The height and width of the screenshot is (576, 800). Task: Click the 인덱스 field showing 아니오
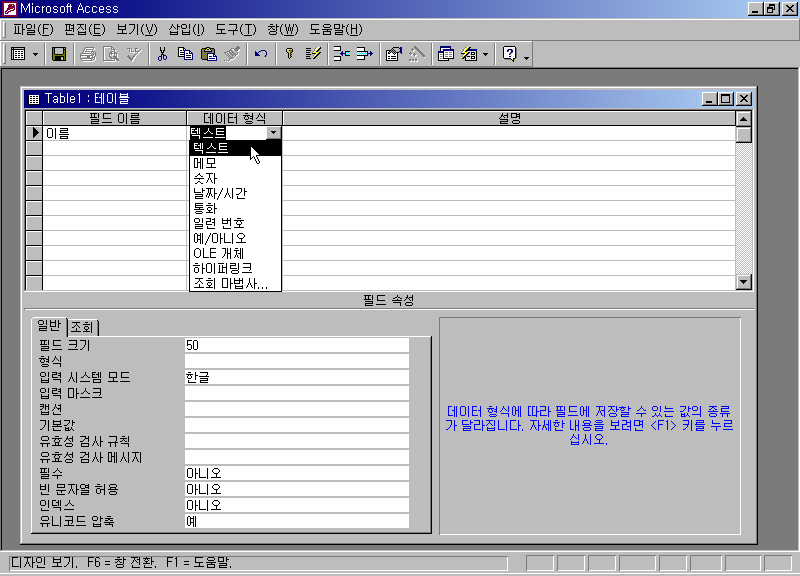296,505
